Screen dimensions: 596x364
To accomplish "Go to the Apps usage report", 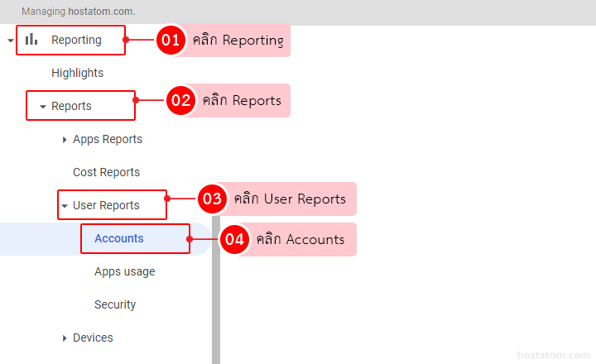I will tap(124, 271).
